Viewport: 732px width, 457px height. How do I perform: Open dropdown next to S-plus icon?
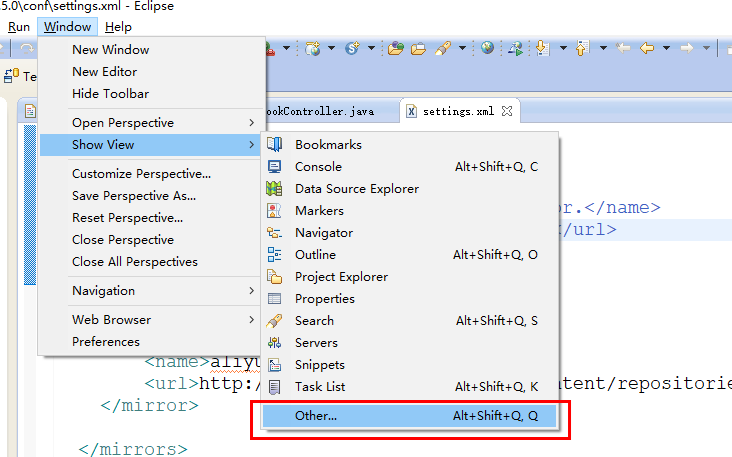coord(372,48)
